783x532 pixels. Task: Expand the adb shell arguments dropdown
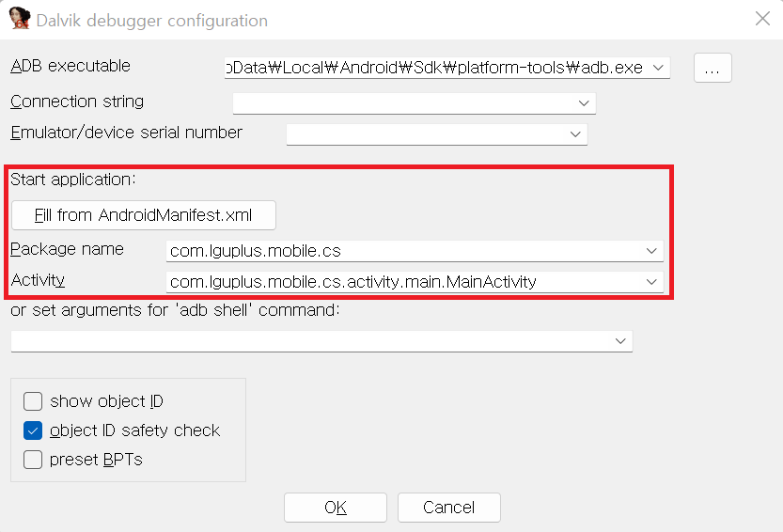620,340
